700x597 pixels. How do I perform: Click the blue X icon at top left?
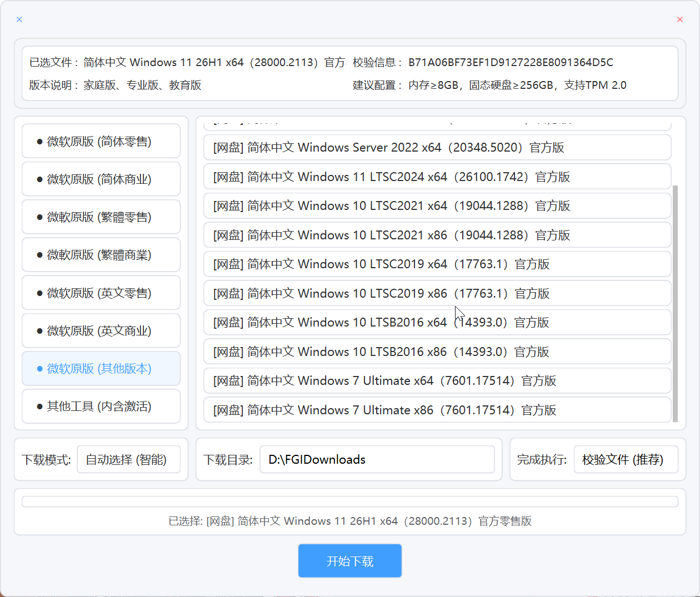(19, 19)
